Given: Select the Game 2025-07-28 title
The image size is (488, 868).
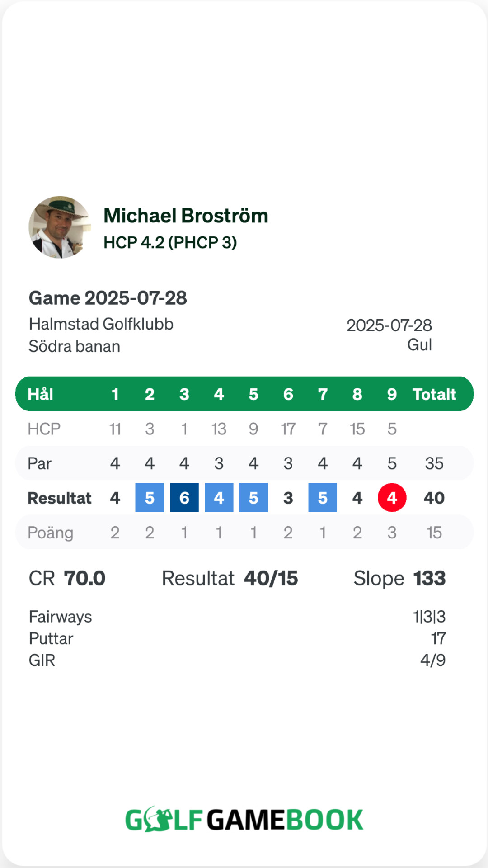Looking at the screenshot, I should [x=108, y=298].
